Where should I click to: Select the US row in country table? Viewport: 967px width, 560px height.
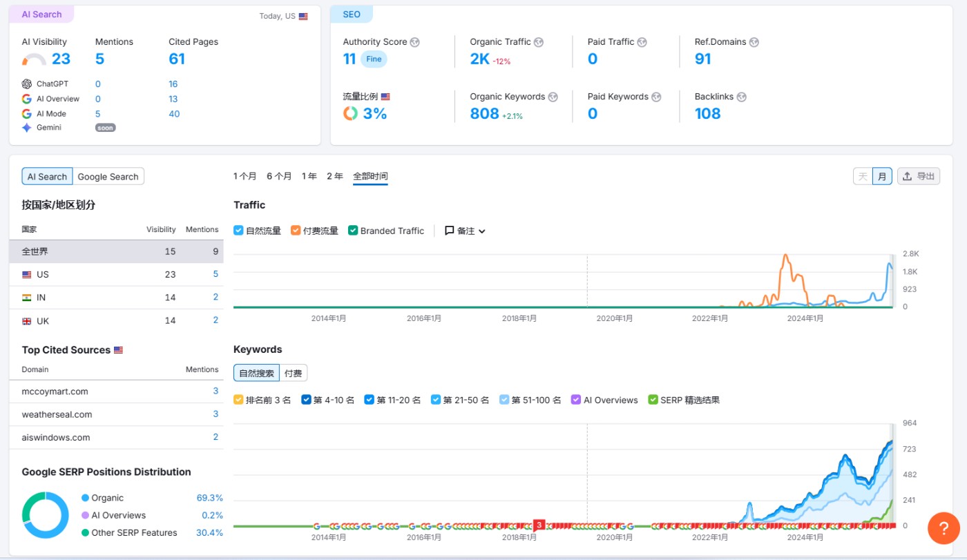coord(115,275)
